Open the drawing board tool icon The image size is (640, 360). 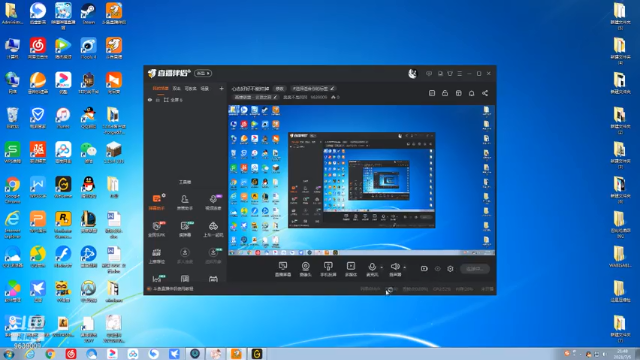(184, 229)
